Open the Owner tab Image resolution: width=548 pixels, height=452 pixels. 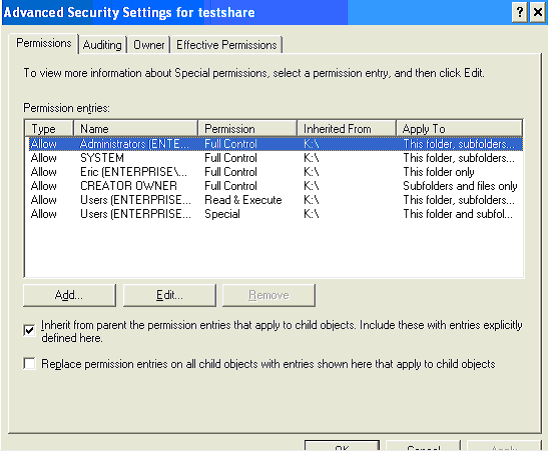pyautogui.click(x=149, y=45)
